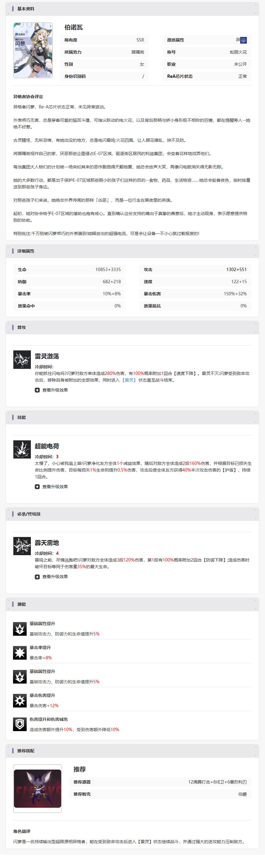Click the 伤害提升和伤害减免 shield icon
Screen dimensions: 265x868
click(x=20, y=724)
